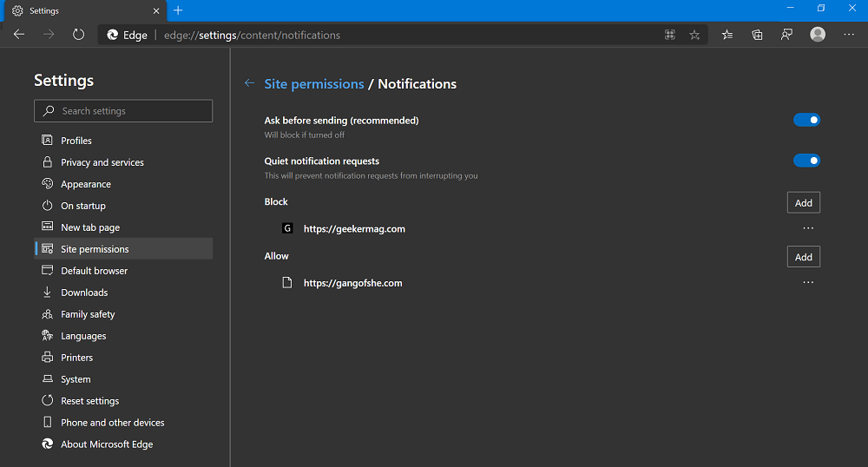This screenshot has height=467, width=868.
Task: Click the geekermag G favicon
Action: click(287, 228)
